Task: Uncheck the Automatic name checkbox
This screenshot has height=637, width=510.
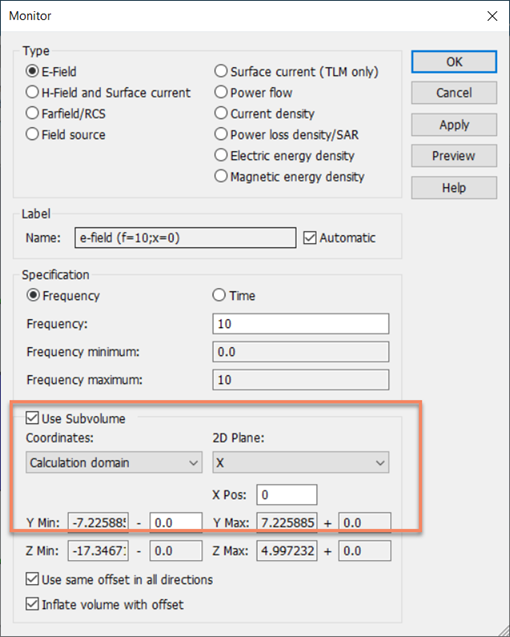Action: point(310,238)
